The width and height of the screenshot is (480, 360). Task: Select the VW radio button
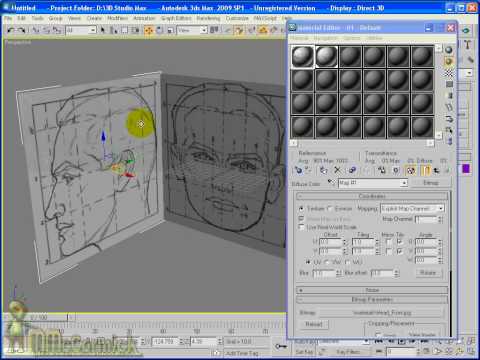327,262
